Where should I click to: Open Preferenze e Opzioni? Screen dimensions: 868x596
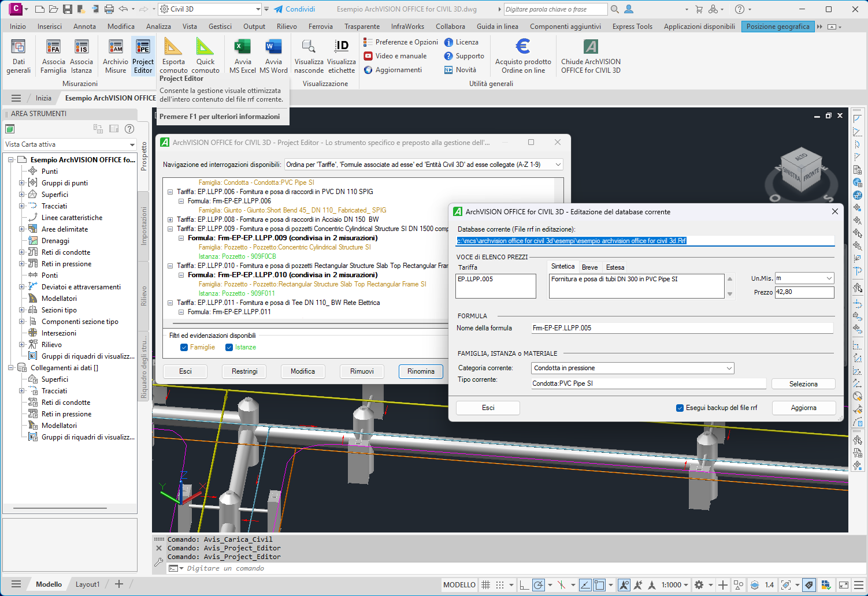point(401,42)
